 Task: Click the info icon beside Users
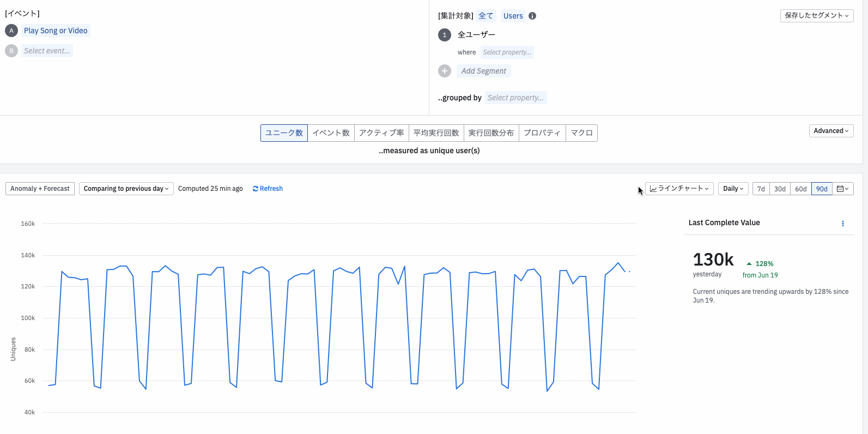point(532,16)
